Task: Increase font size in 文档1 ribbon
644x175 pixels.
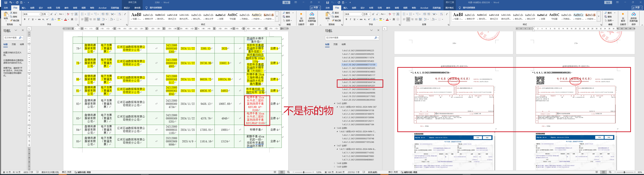Action: pos(51,14)
